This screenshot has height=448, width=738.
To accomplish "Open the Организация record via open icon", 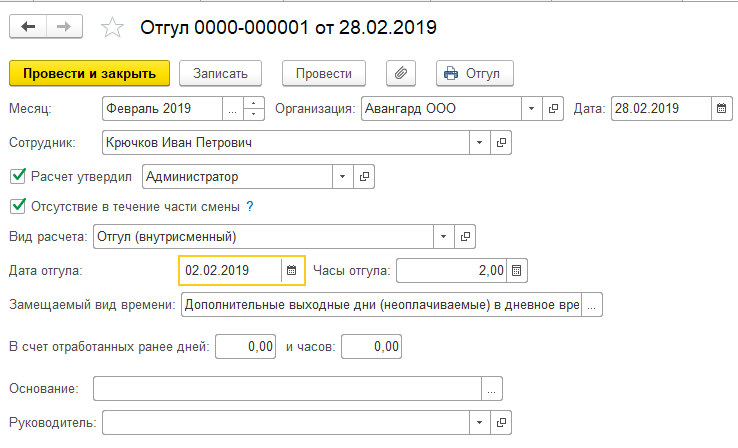I will click(x=552, y=108).
